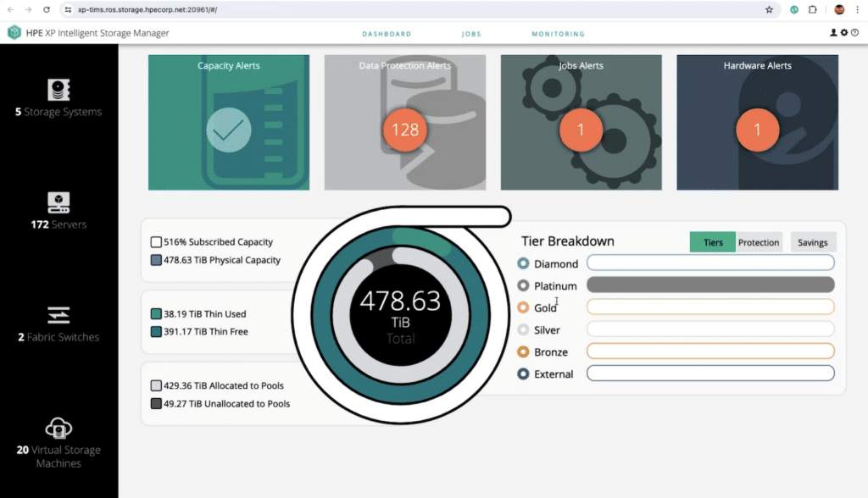Image resolution: width=868 pixels, height=498 pixels.
Task: Reload the page with refresh icon
Action: tap(47, 9)
